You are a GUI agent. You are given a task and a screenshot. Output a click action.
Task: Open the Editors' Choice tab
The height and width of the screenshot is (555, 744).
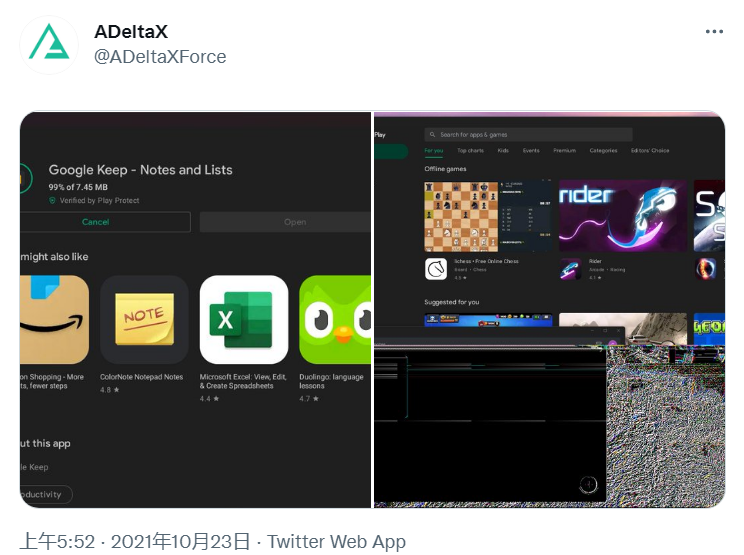(650, 150)
